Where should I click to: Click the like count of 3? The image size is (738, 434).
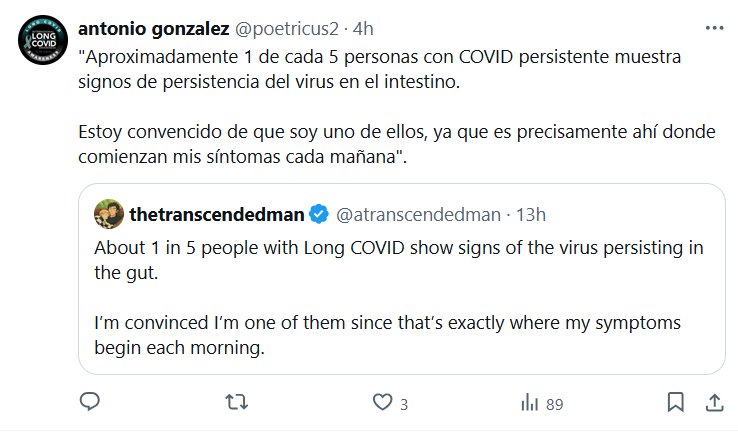pyautogui.click(x=403, y=404)
